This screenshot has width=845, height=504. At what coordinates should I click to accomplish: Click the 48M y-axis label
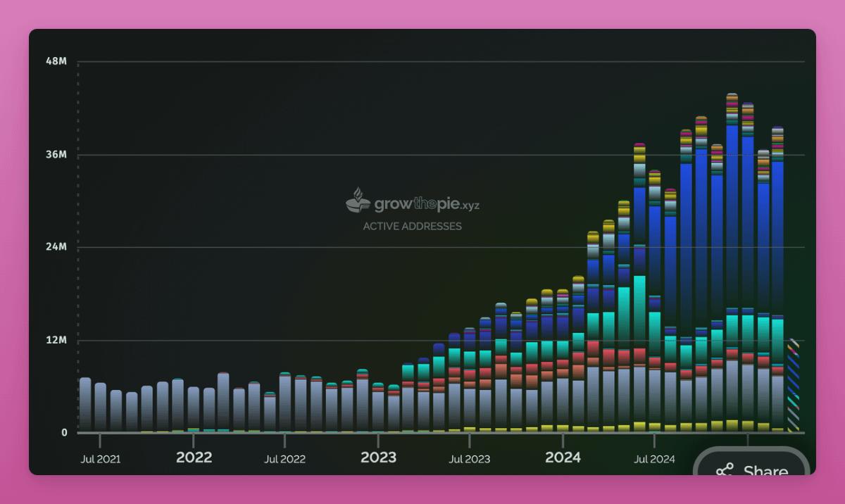(x=56, y=61)
